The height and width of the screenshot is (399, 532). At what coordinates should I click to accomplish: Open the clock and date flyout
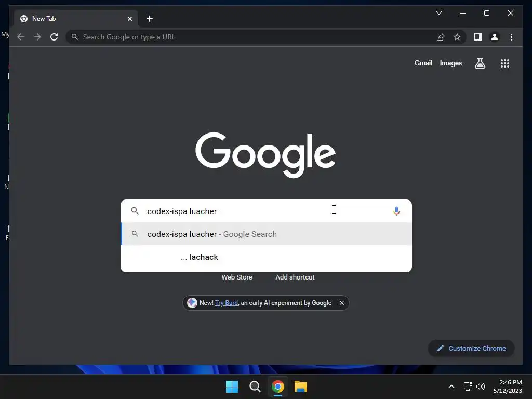click(508, 387)
